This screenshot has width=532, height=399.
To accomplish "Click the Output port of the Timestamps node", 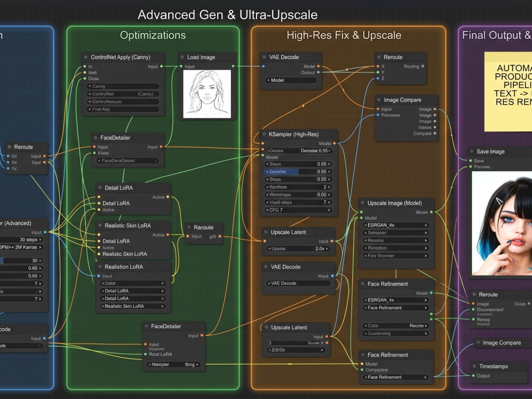I will click(x=473, y=376).
